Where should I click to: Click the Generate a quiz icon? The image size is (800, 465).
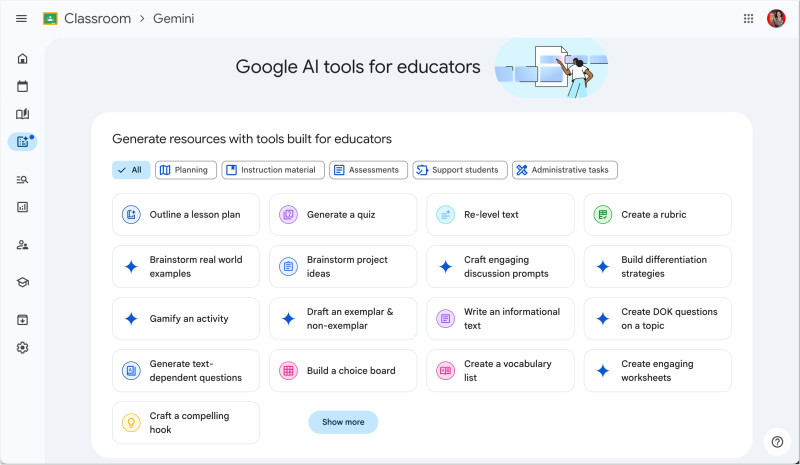pos(288,214)
